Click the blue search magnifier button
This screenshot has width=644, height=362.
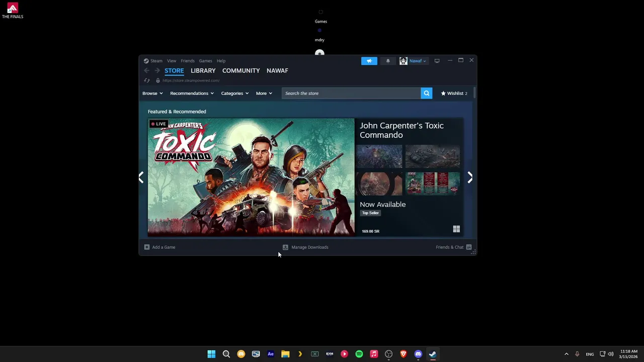pyautogui.click(x=426, y=93)
